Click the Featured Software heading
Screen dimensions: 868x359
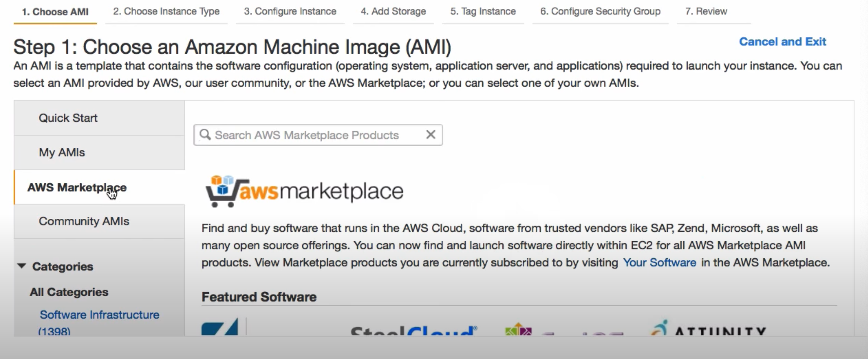point(259,297)
